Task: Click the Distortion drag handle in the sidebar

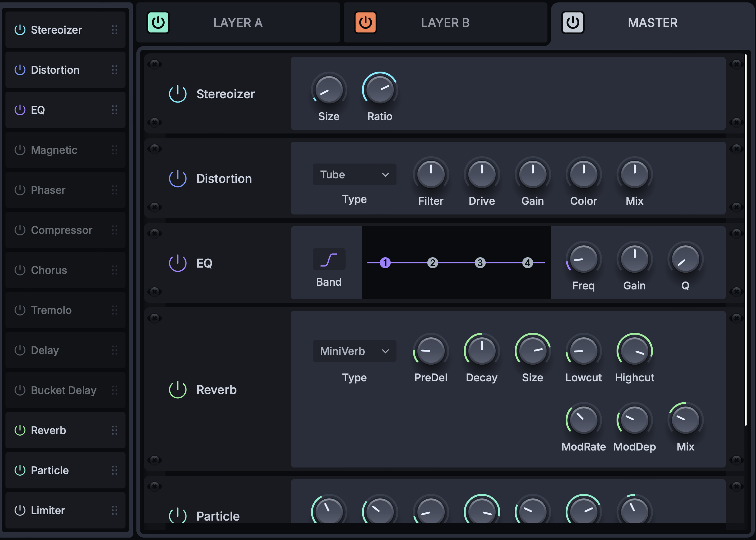Action: (x=115, y=70)
